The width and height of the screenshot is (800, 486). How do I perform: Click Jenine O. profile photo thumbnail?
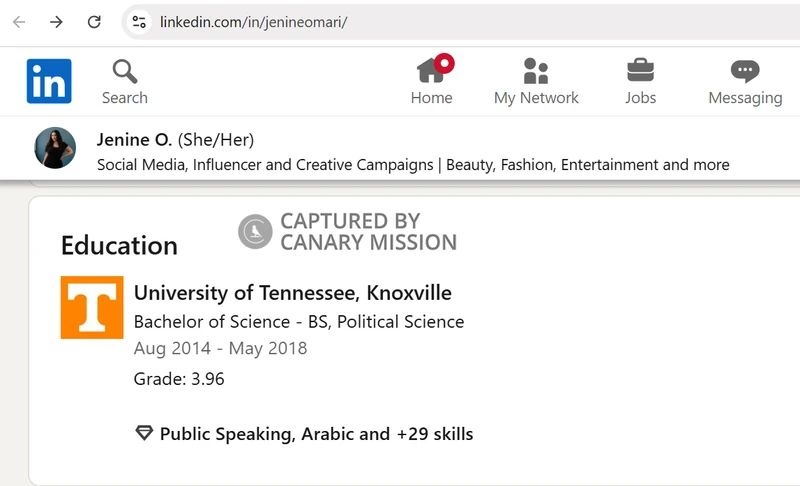(55, 148)
